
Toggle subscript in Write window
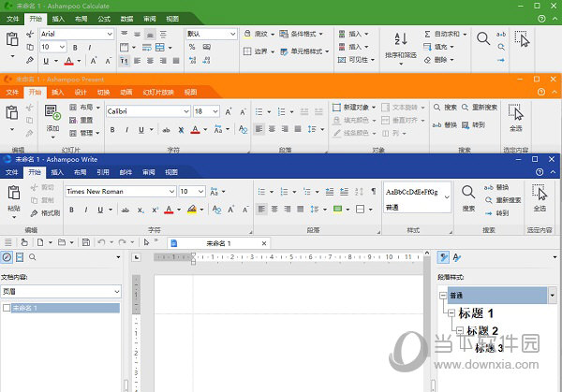tap(140, 210)
